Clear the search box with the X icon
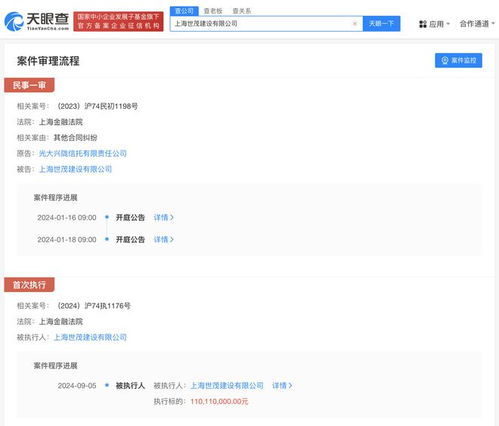Screen dimensions: 499x426 pyautogui.click(x=355, y=24)
